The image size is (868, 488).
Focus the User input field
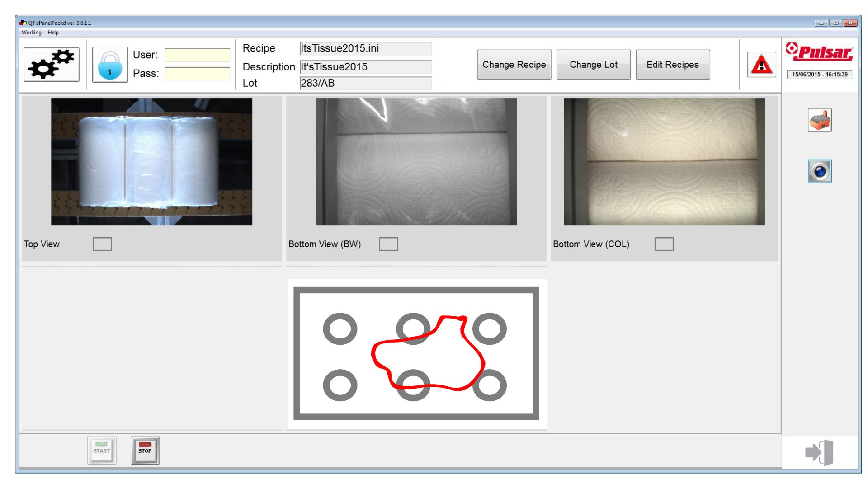[198, 55]
